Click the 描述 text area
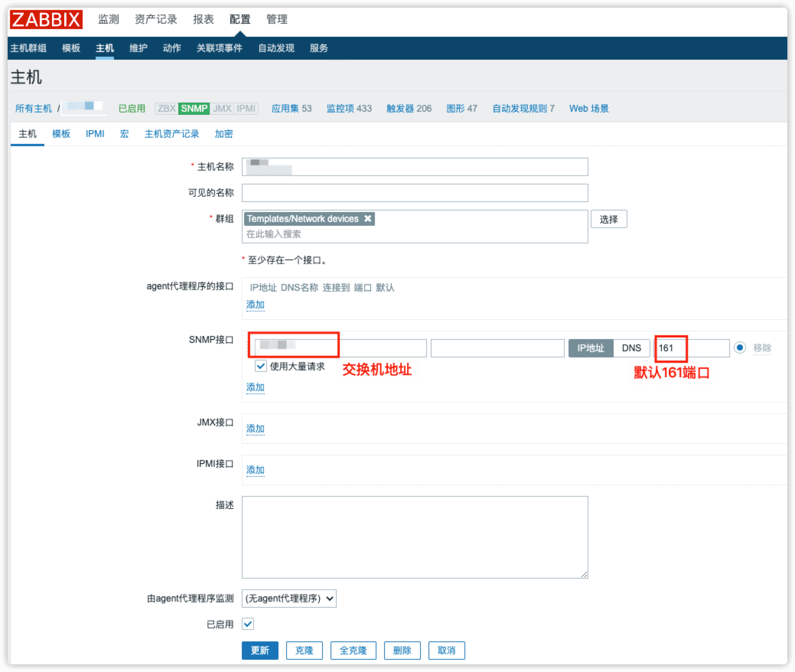The image size is (795, 672). tap(415, 537)
